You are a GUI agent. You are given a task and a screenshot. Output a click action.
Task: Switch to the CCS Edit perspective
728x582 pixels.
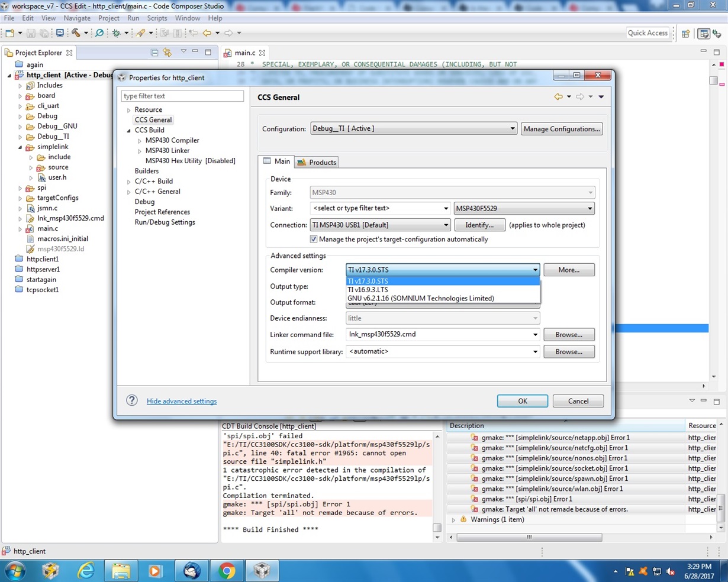tap(703, 34)
